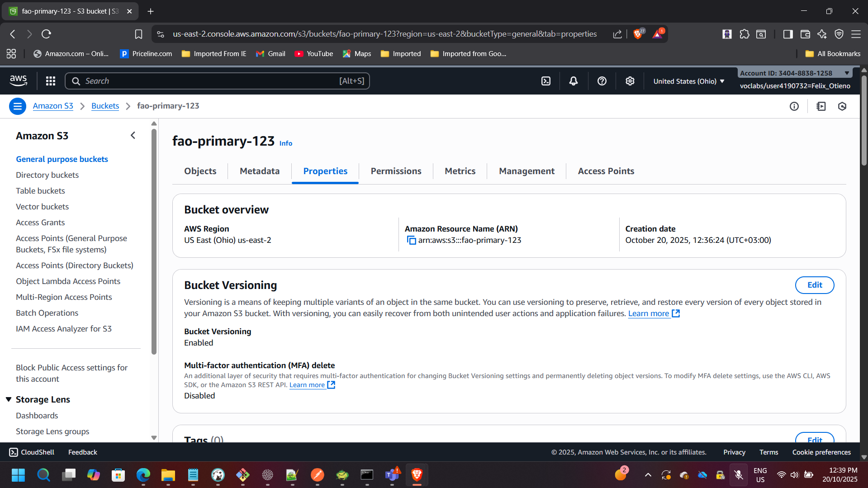Edit the Bucket Versioning settings
The height and width of the screenshot is (488, 868).
[x=814, y=285]
